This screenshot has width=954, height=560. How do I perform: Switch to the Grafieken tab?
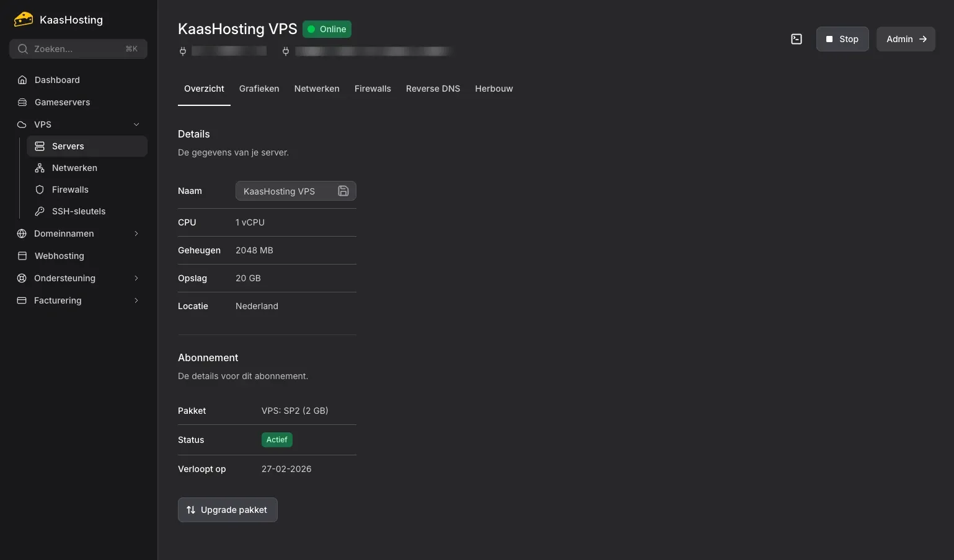[x=259, y=89]
